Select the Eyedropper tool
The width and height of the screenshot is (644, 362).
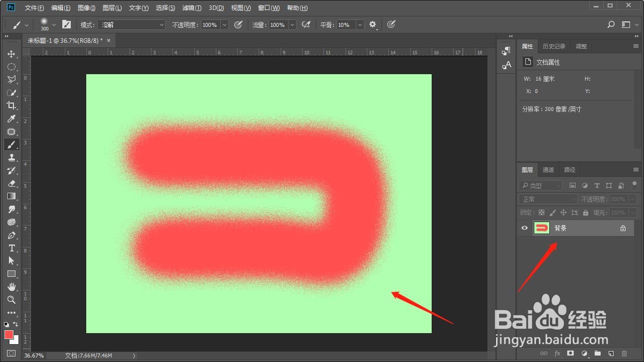click(x=11, y=119)
